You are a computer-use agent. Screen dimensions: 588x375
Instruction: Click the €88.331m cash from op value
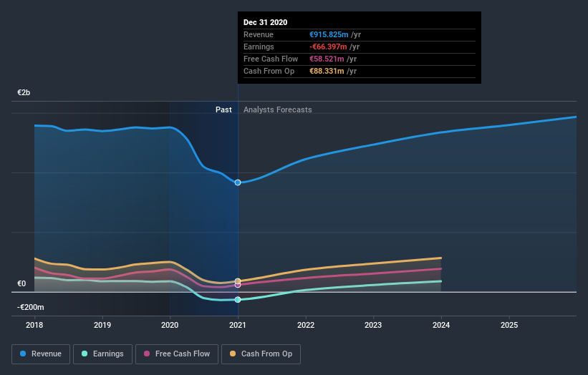pyautogui.click(x=327, y=71)
